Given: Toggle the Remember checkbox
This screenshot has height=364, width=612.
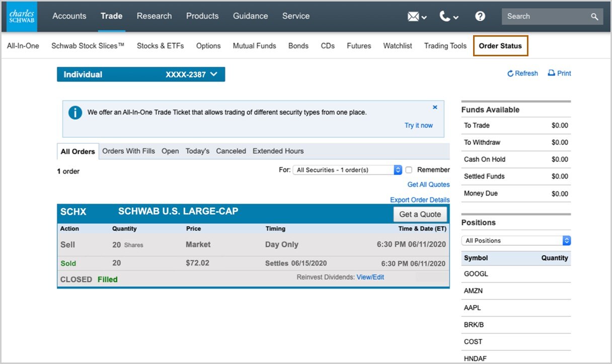Looking at the screenshot, I should point(409,170).
